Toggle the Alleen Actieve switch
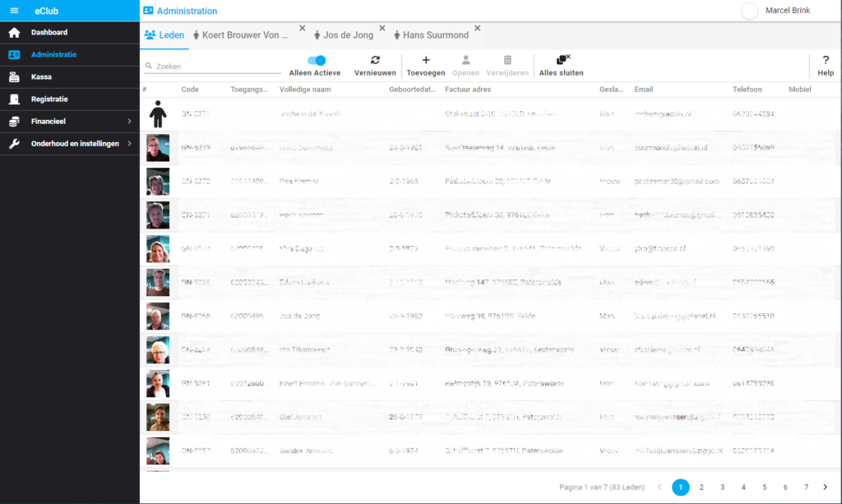 316,60
